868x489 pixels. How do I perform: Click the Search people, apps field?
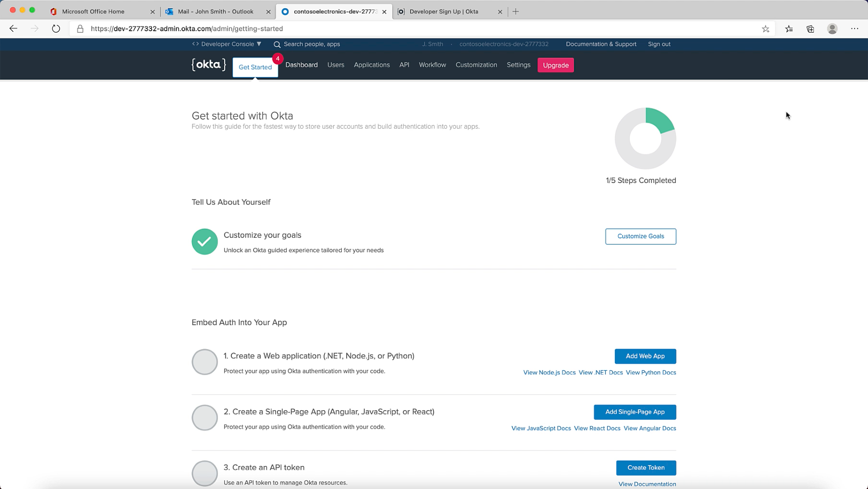(x=312, y=44)
